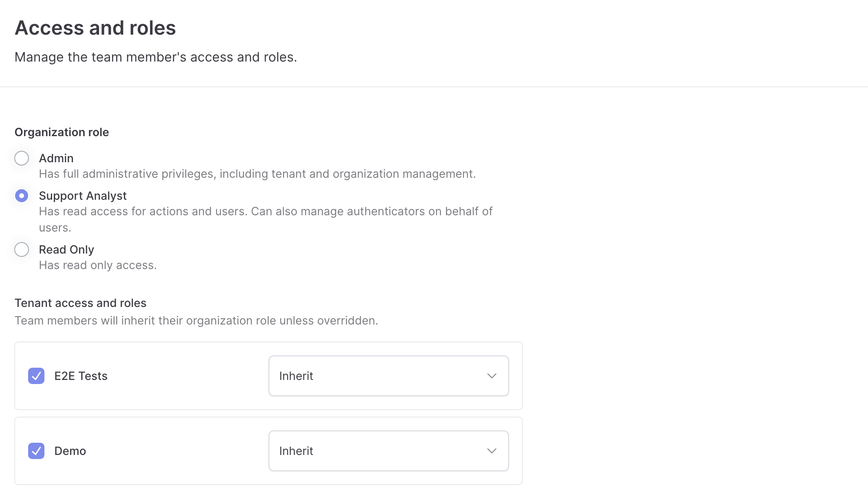The image size is (868, 490).
Task: Uncheck the E2E Tests tenant checkbox
Action: pos(36,376)
